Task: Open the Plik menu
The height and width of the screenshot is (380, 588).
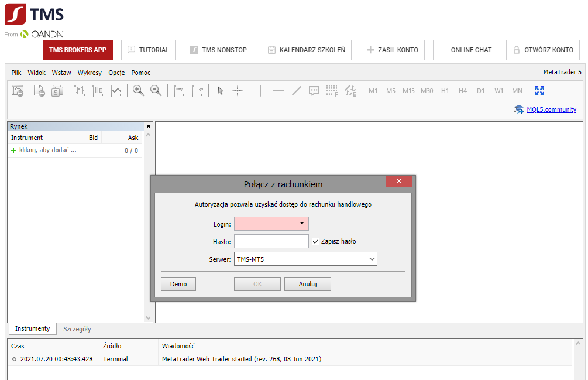Action: (x=16, y=73)
